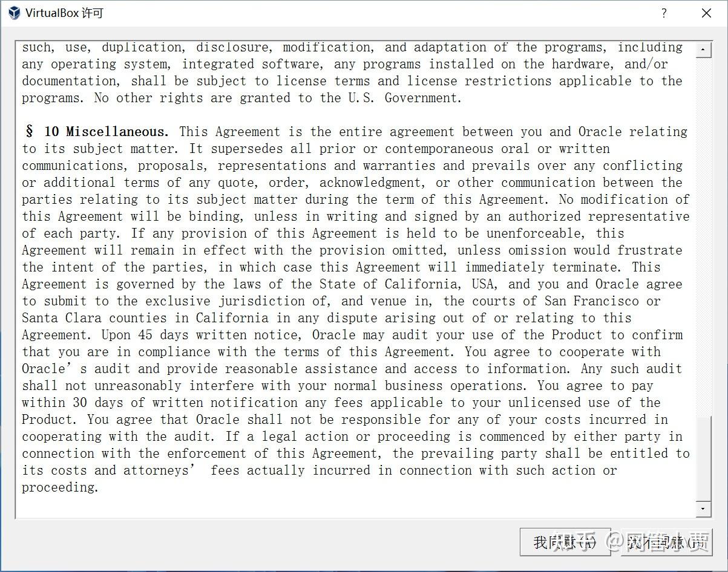
Task: Click the vertical scrollbar thumb
Action: 703,459
